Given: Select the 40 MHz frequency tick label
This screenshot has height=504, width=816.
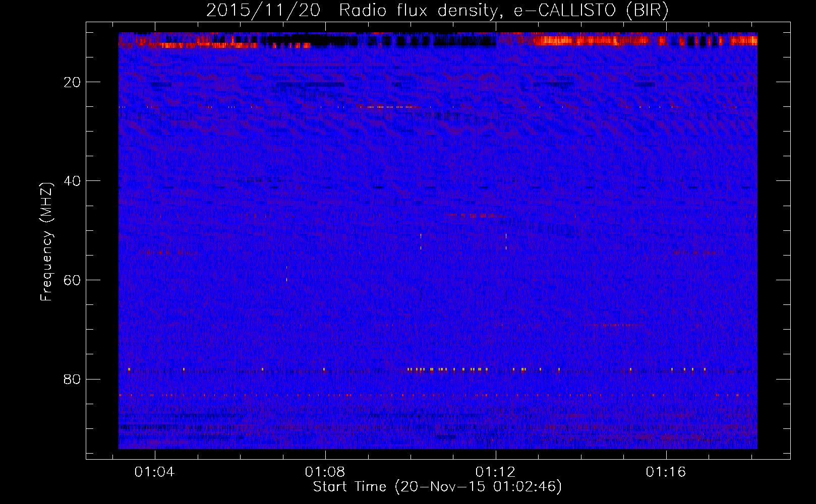Looking at the screenshot, I should (73, 181).
